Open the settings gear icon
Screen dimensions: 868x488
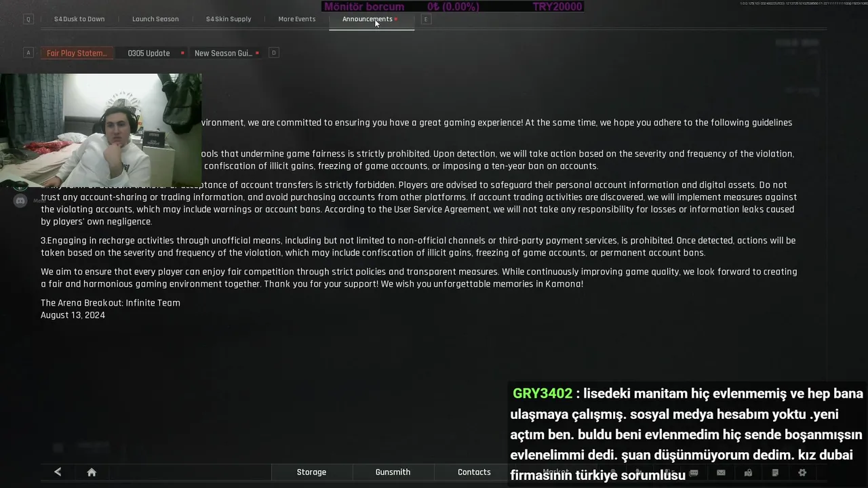(x=802, y=472)
